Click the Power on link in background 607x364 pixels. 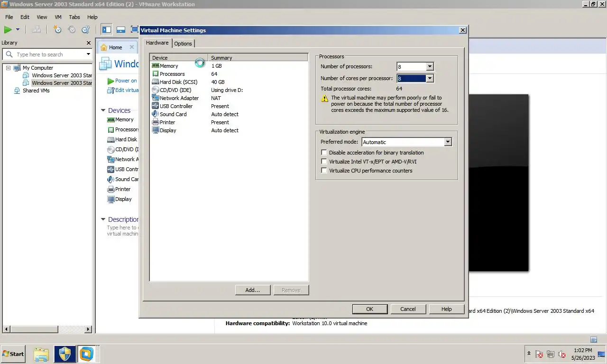coord(126,81)
